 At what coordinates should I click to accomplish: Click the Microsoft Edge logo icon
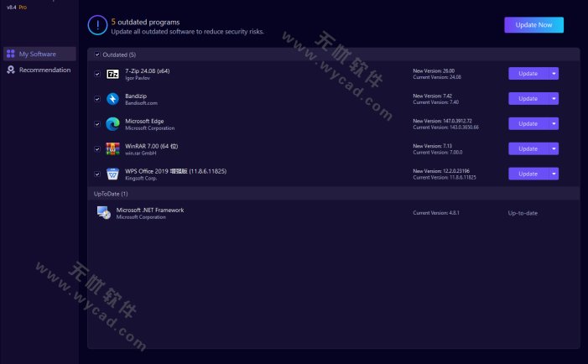coord(112,124)
